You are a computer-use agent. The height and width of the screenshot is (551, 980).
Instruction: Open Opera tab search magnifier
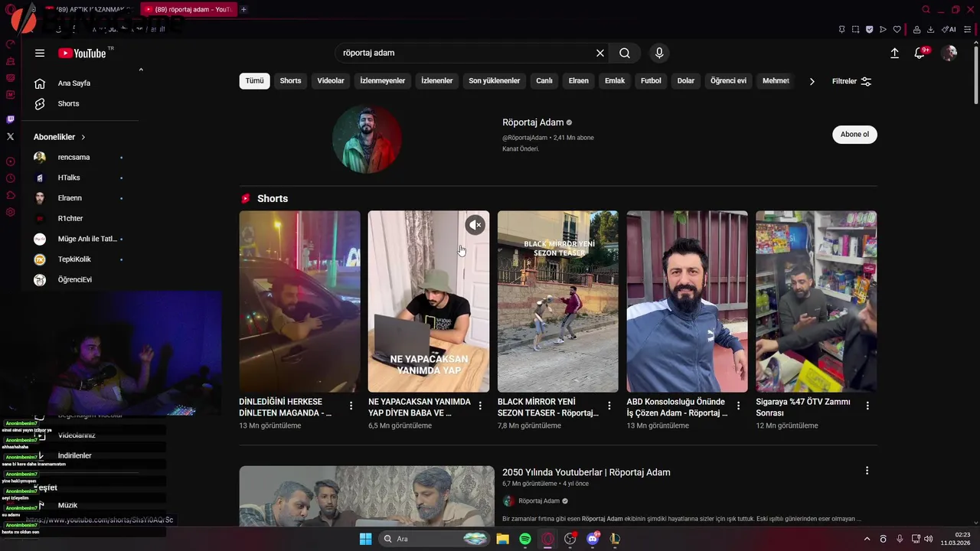(926, 9)
